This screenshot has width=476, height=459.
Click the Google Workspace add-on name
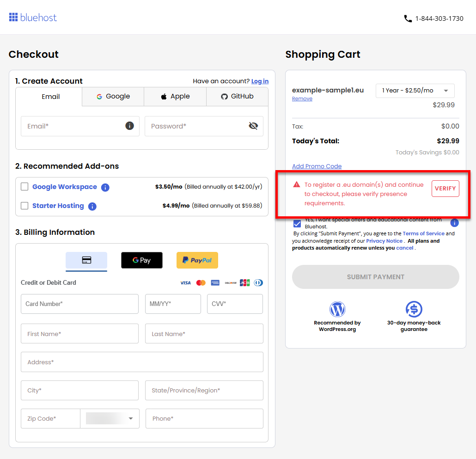tap(65, 187)
